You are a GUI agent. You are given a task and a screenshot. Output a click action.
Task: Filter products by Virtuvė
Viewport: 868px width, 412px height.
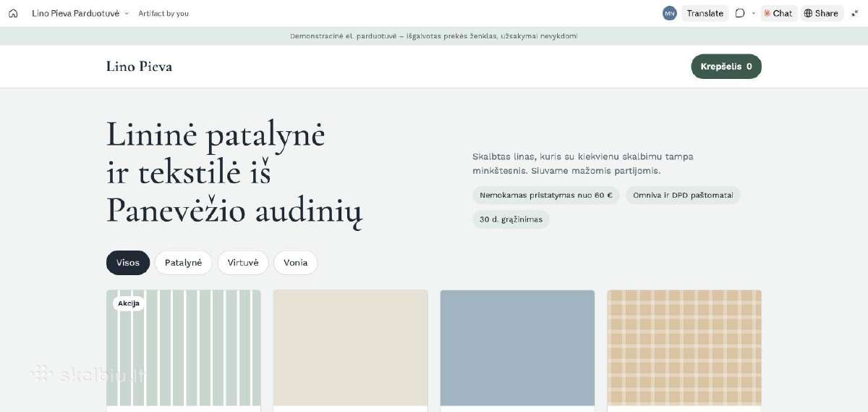pos(243,263)
